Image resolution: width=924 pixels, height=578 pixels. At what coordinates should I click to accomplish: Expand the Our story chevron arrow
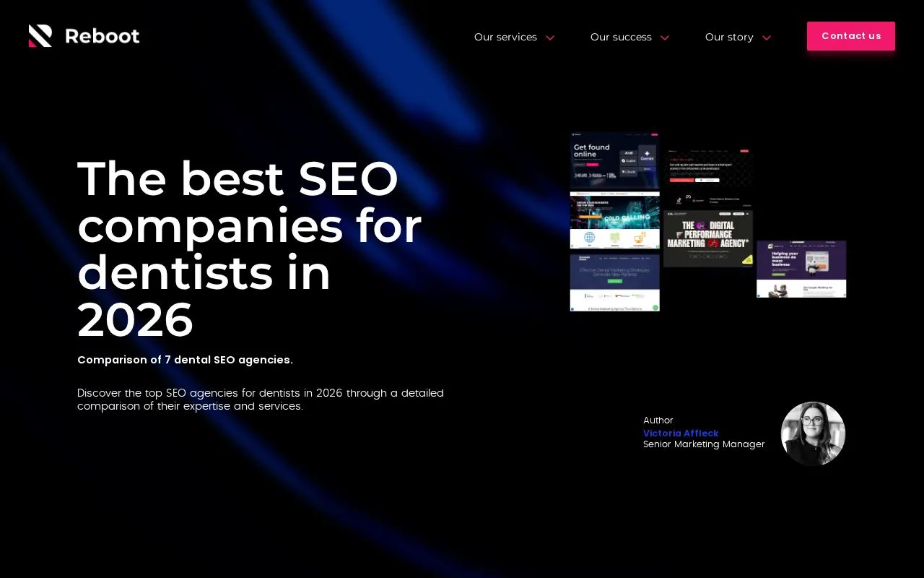click(x=767, y=38)
